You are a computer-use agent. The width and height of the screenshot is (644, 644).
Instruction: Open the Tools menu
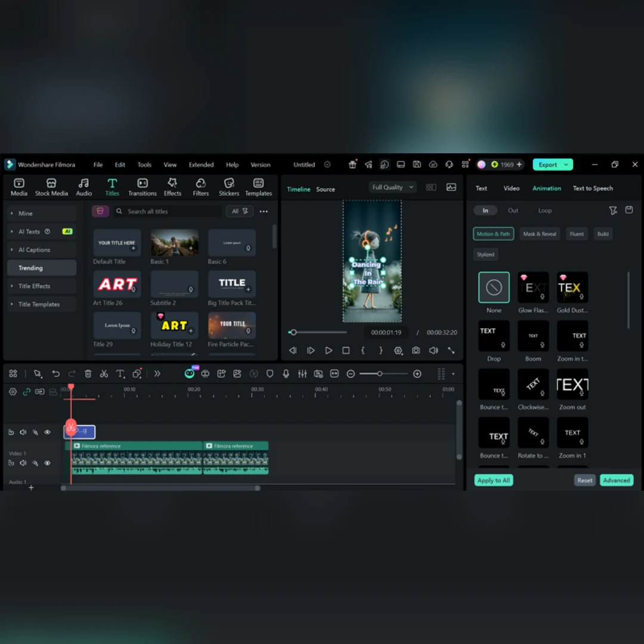pos(144,165)
